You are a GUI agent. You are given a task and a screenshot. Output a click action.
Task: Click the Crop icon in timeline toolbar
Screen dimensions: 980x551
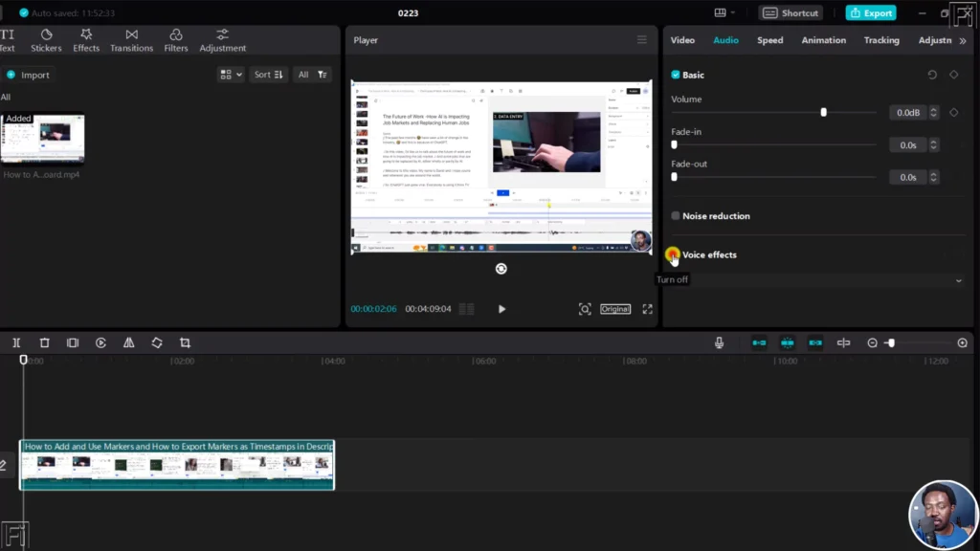(x=185, y=343)
